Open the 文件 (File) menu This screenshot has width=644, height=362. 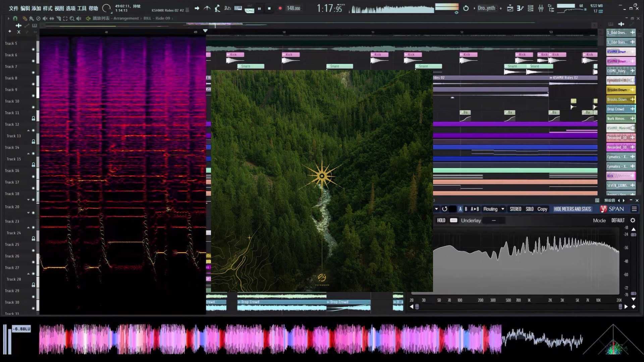(13, 8)
